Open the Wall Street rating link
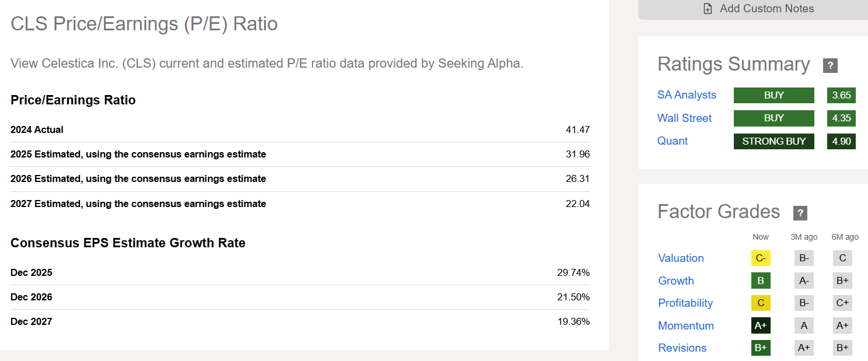 (684, 118)
